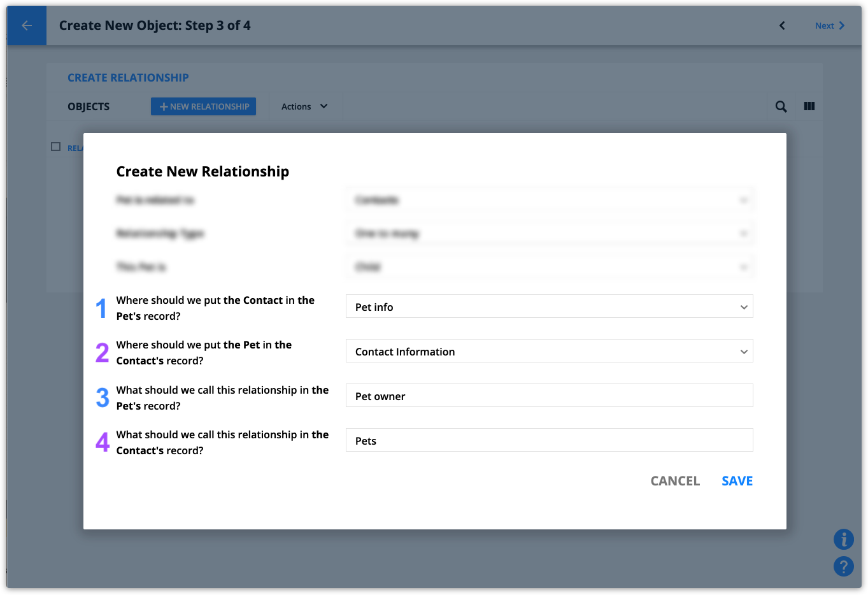Save the new relationship
This screenshot has height=595, width=868.
(737, 481)
